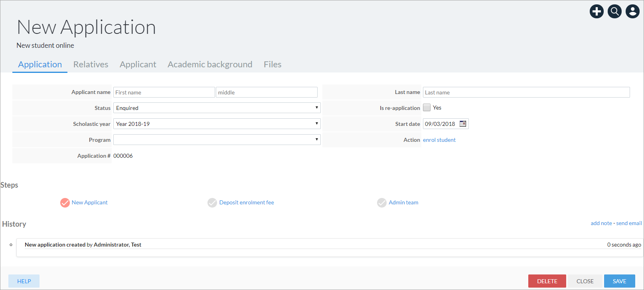Select the application number 000006
Viewport: 644px width, 290px height.
click(x=123, y=156)
